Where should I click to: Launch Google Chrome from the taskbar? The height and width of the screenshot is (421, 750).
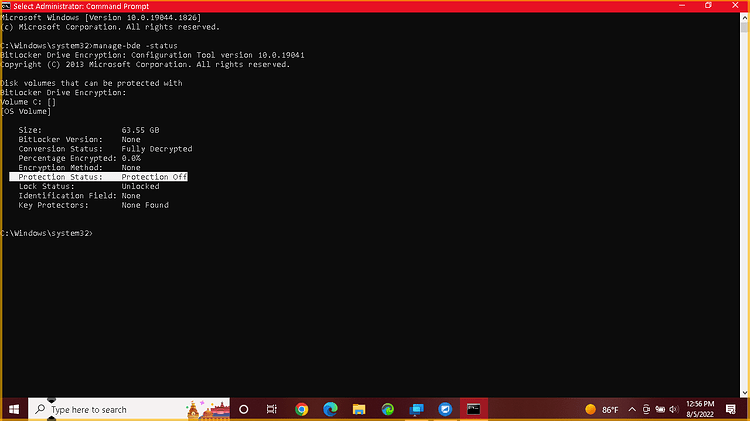point(301,410)
